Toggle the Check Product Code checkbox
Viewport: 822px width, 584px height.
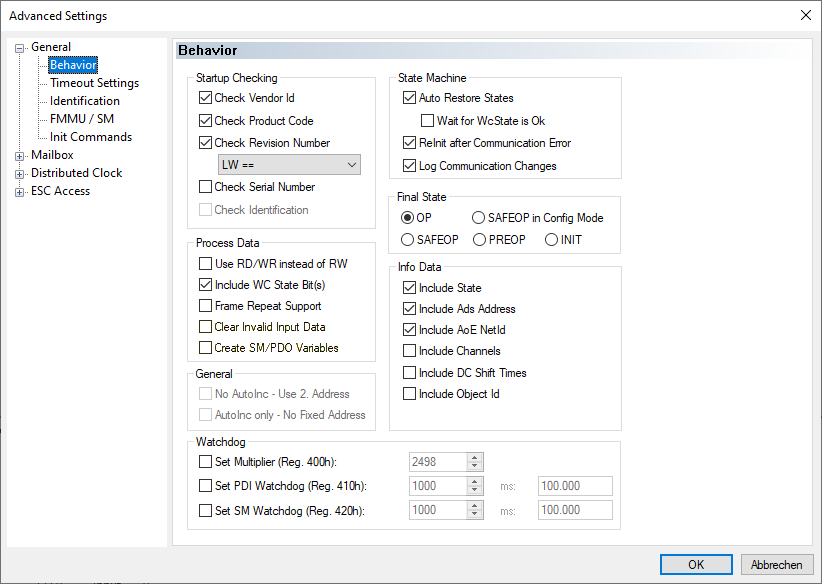point(206,121)
